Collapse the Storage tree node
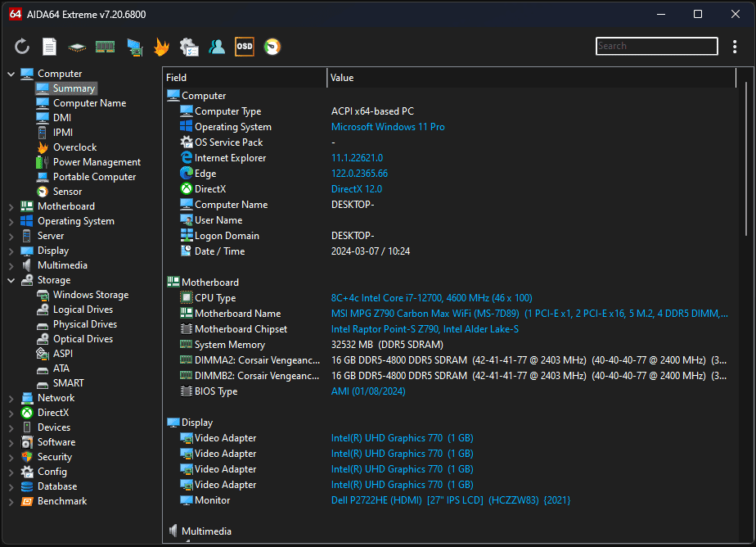The width and height of the screenshot is (756, 547). pyautogui.click(x=11, y=280)
